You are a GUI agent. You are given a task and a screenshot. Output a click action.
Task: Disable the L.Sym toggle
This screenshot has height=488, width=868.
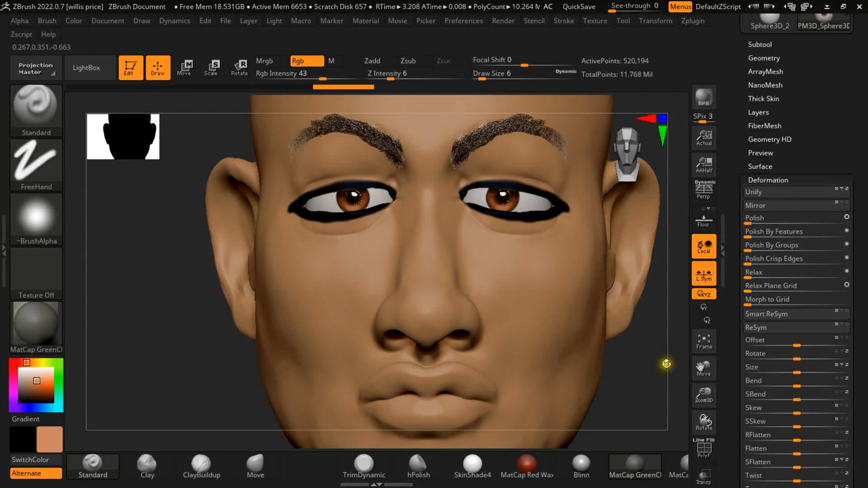(x=703, y=274)
